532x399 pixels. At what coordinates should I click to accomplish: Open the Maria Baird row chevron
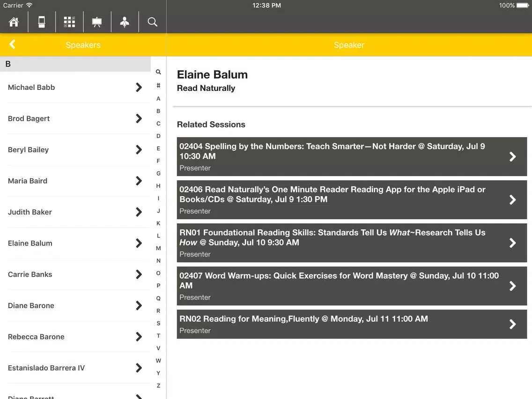139,181
